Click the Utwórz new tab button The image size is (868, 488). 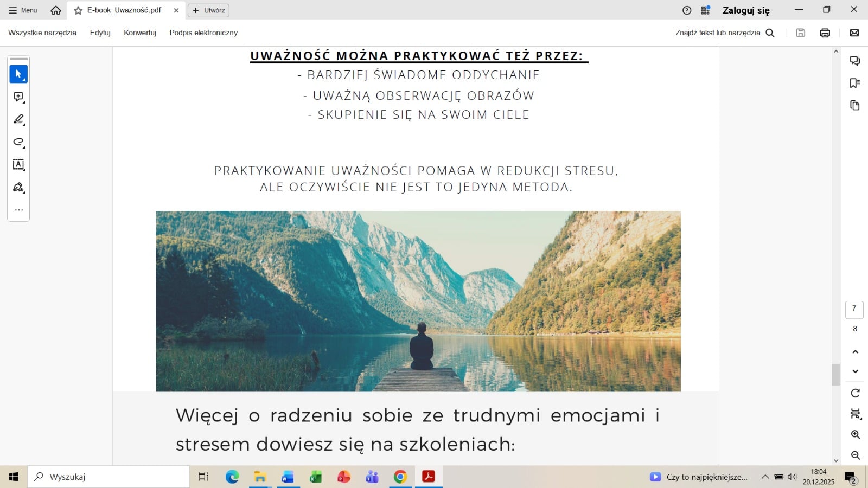tap(208, 10)
